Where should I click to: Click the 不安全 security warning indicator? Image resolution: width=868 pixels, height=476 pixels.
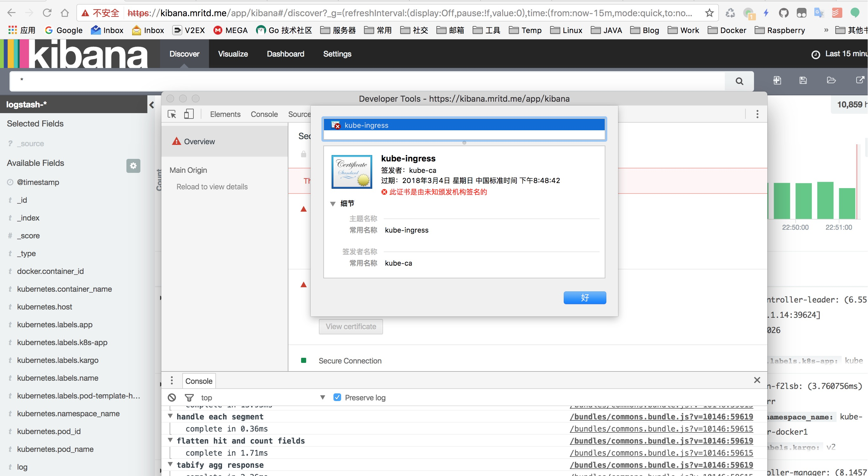coord(100,13)
